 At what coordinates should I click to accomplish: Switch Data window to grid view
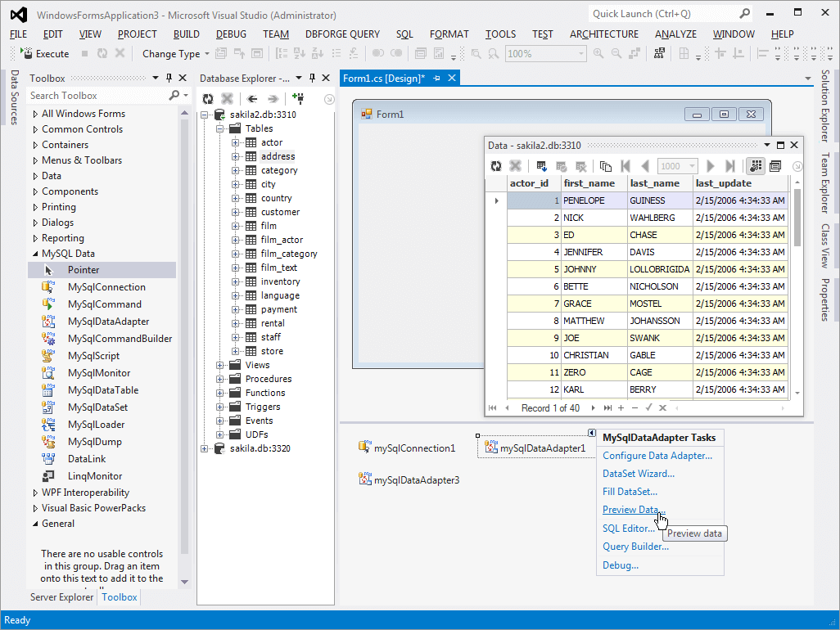[x=756, y=166]
